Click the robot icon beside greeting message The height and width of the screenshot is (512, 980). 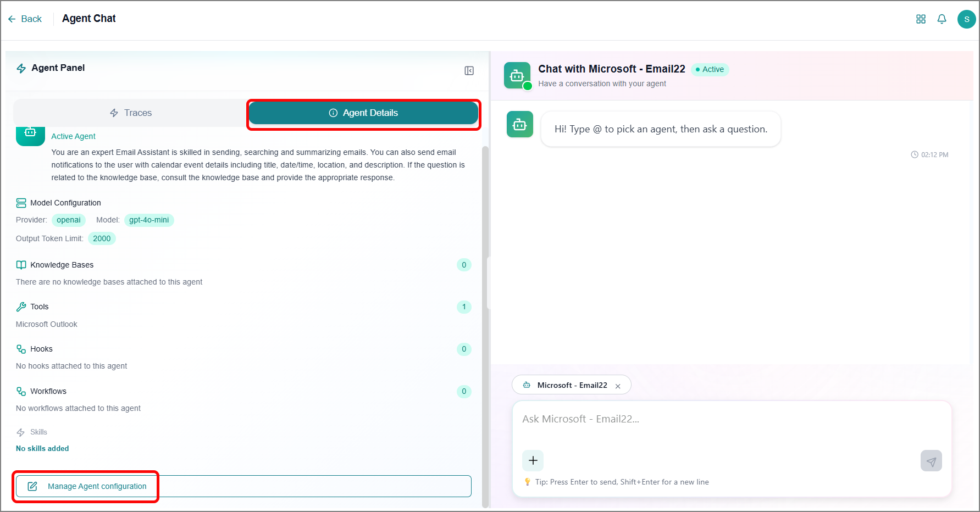(x=520, y=124)
